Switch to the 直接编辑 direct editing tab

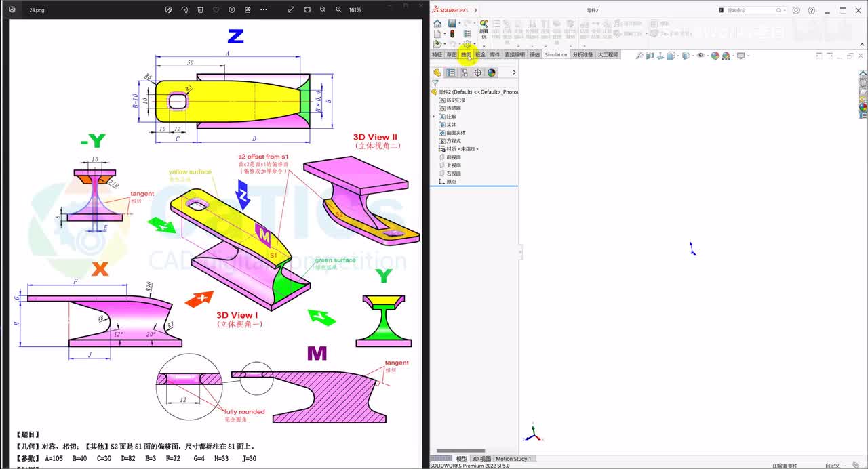[x=515, y=54]
